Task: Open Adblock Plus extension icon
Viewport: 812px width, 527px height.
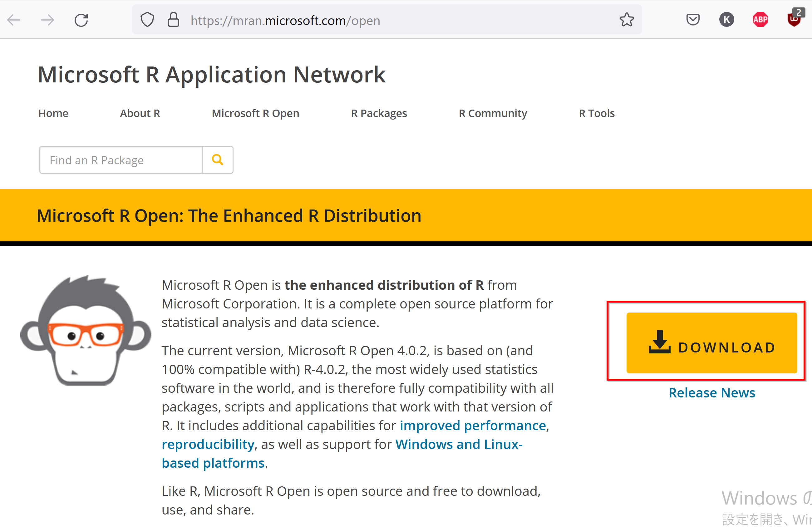Action: 760,19
